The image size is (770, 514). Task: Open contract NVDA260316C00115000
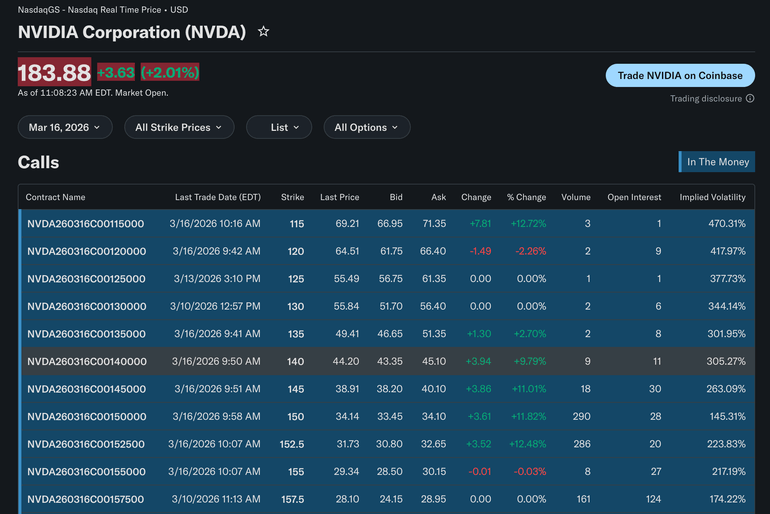[x=86, y=224]
